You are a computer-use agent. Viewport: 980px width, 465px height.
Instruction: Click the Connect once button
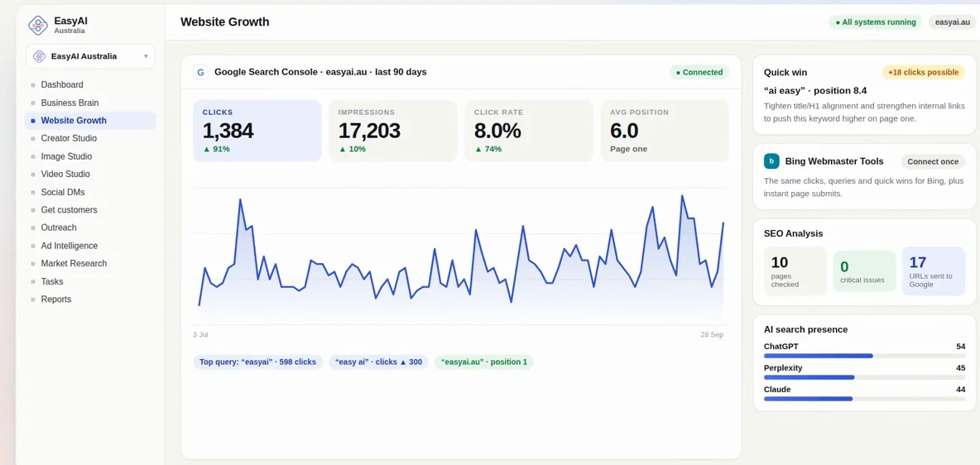tap(933, 161)
